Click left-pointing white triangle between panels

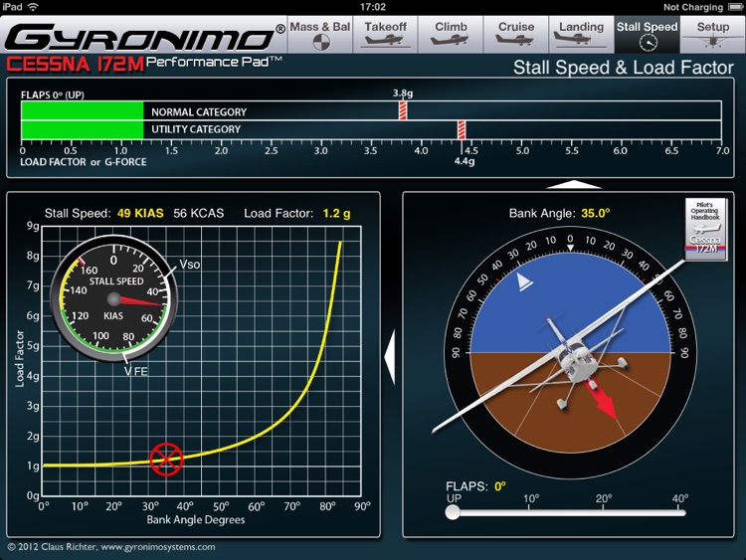[390, 358]
